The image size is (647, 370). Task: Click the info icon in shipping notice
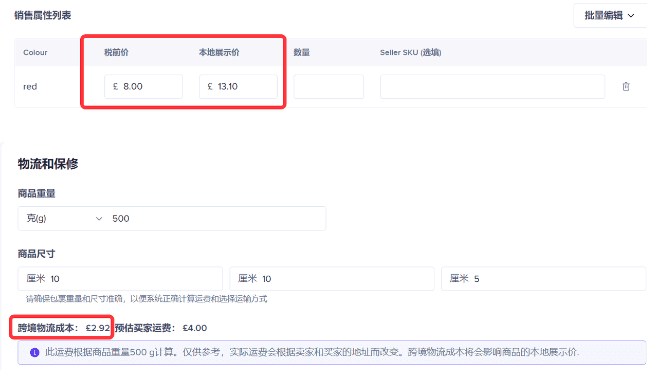[x=35, y=353]
